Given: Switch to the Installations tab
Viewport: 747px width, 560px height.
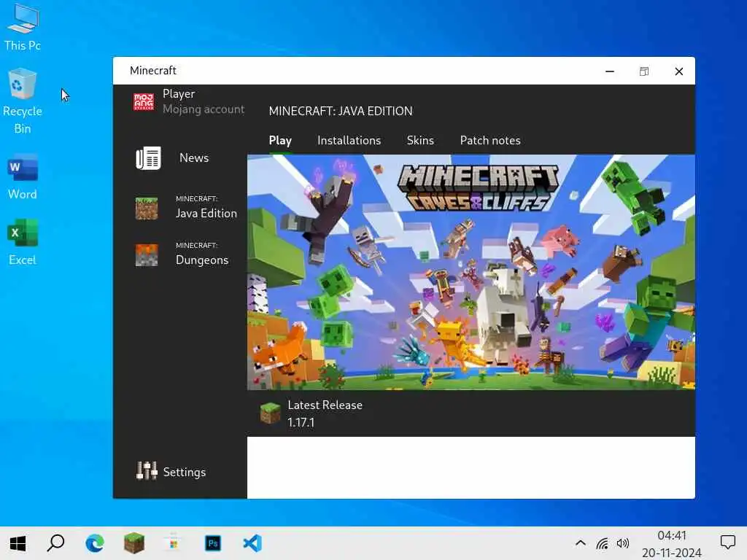Looking at the screenshot, I should [349, 141].
